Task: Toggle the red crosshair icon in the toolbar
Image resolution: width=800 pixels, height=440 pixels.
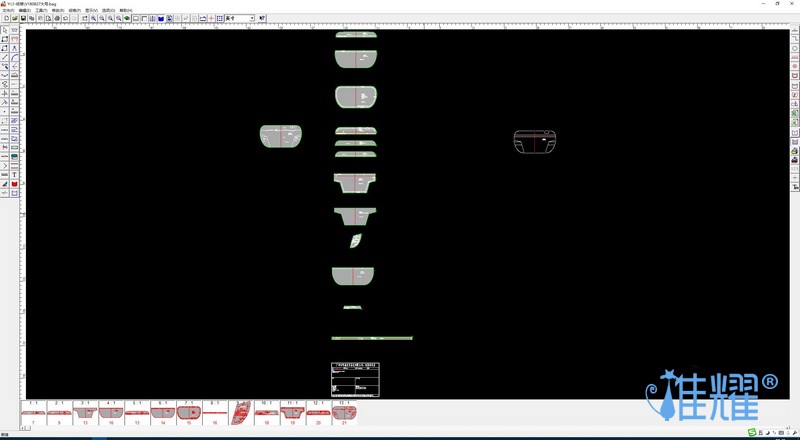Action: (x=211, y=18)
